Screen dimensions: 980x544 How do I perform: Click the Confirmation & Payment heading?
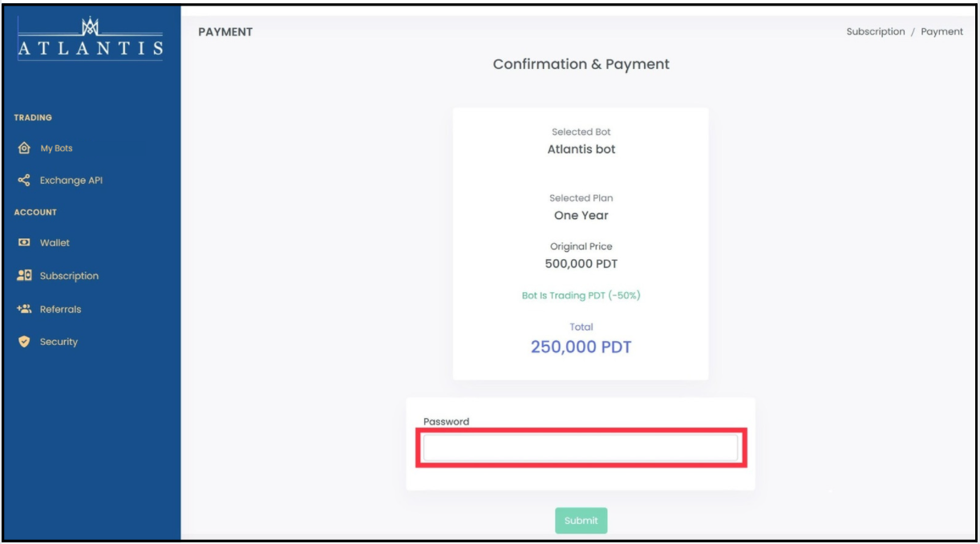581,64
